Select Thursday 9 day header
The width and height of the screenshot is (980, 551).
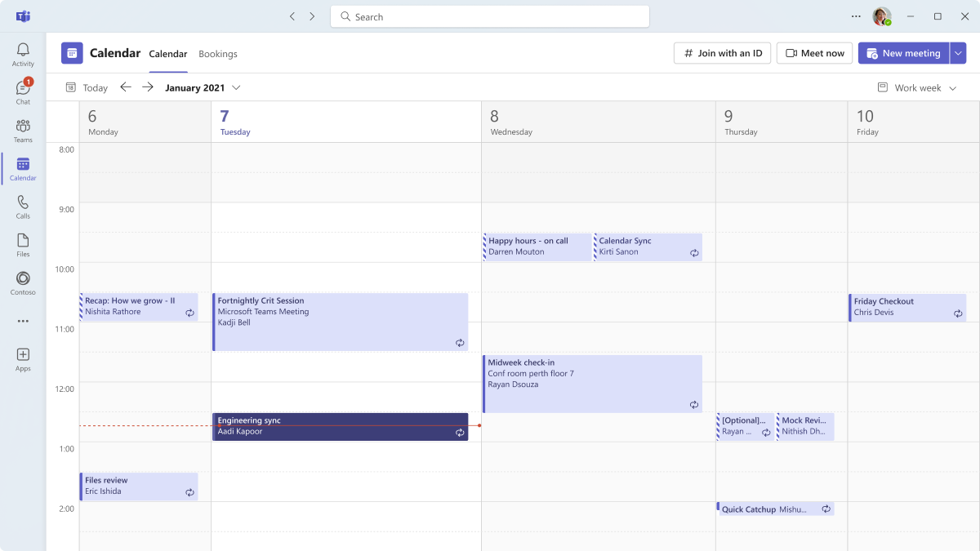click(x=782, y=122)
